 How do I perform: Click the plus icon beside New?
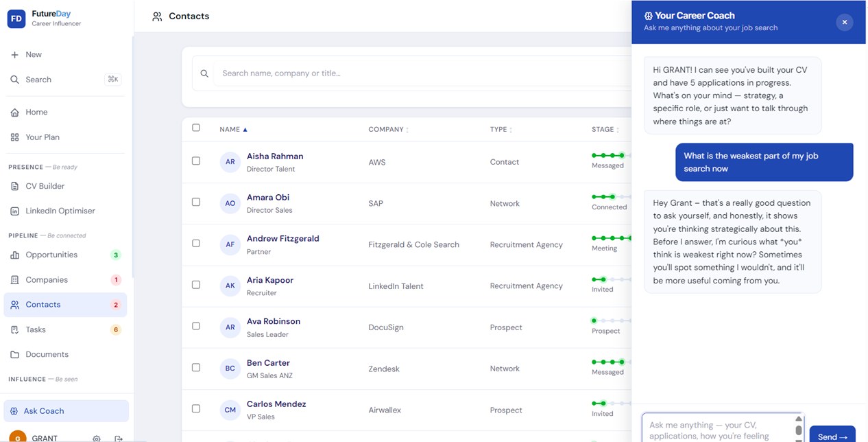pos(14,55)
